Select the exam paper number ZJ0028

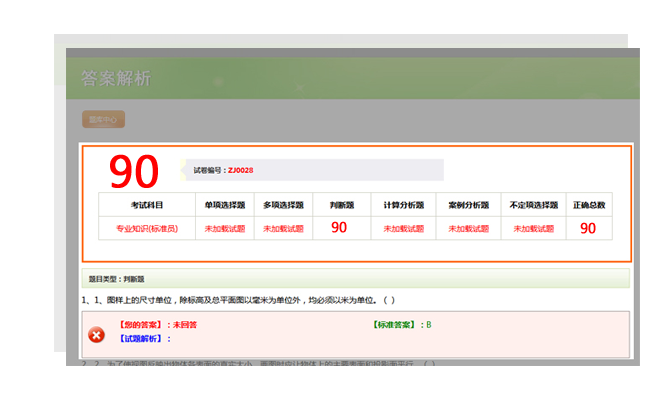pos(241,170)
